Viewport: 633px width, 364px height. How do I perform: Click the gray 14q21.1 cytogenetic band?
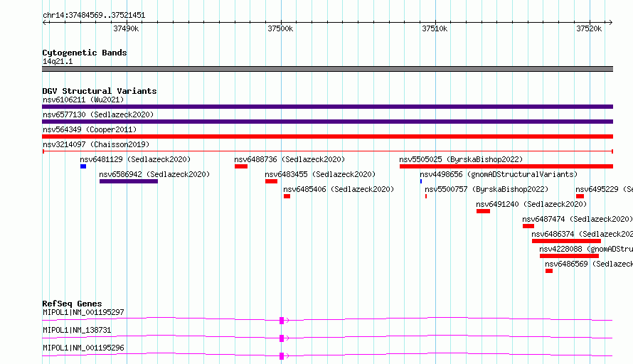click(327, 69)
